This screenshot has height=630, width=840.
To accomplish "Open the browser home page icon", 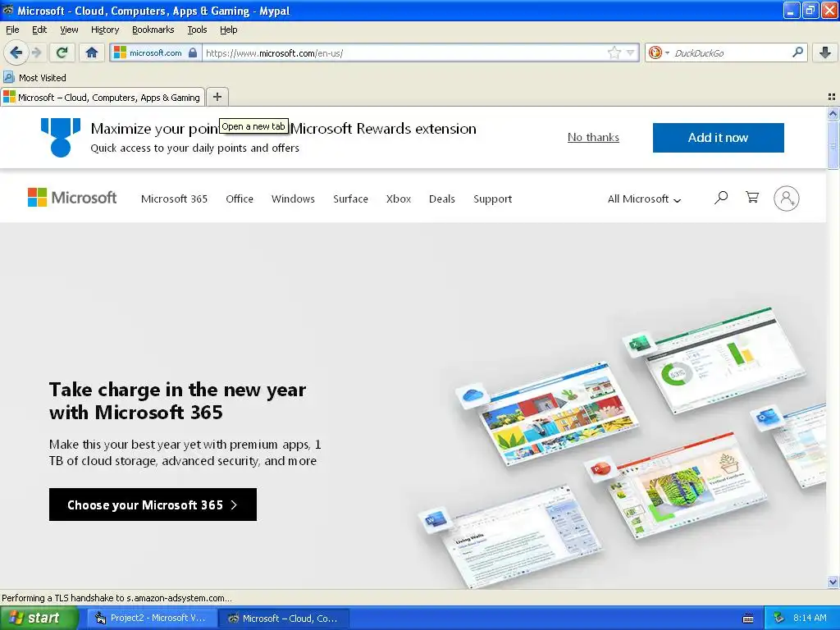I will [92, 52].
